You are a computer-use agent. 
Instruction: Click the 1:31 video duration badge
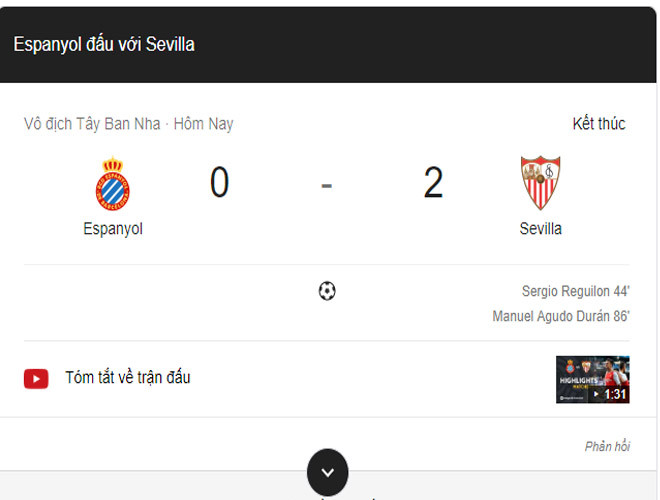coord(614,394)
